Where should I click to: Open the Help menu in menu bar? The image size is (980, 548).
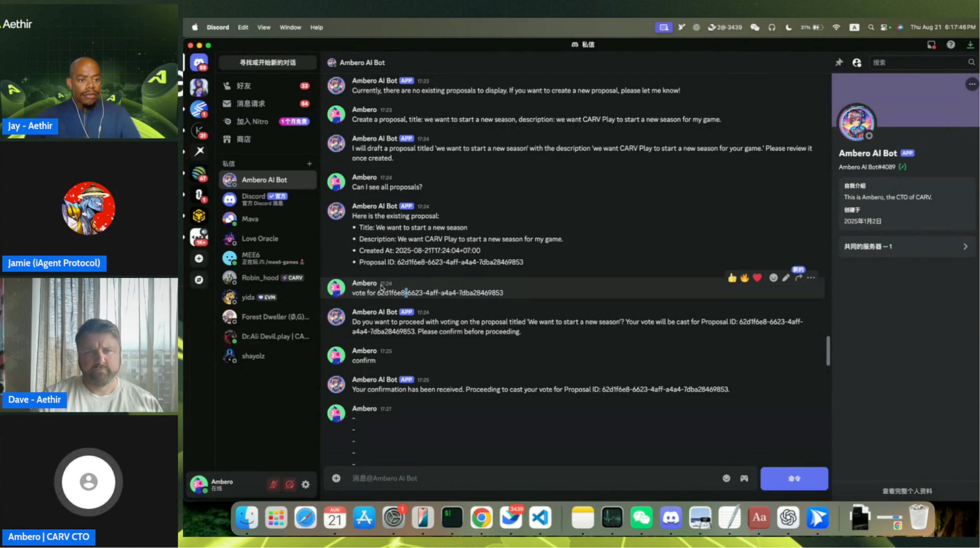(316, 28)
